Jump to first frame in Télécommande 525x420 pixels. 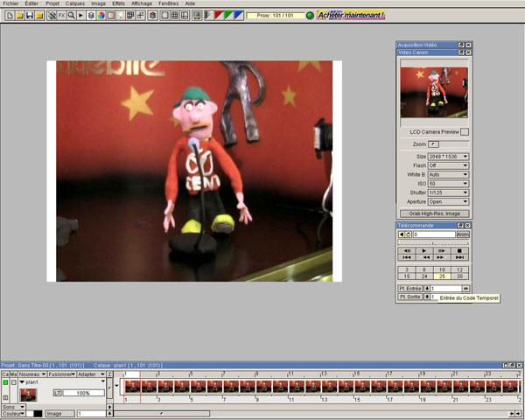407,257
